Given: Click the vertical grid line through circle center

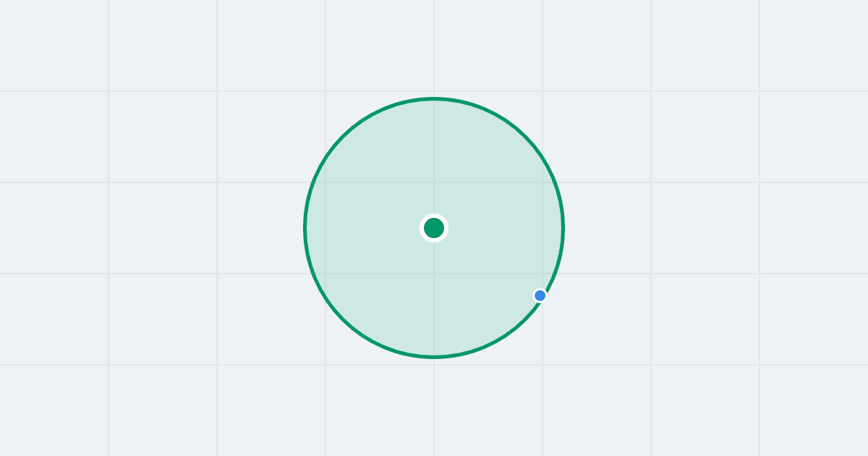Looking at the screenshot, I should coord(434,43).
